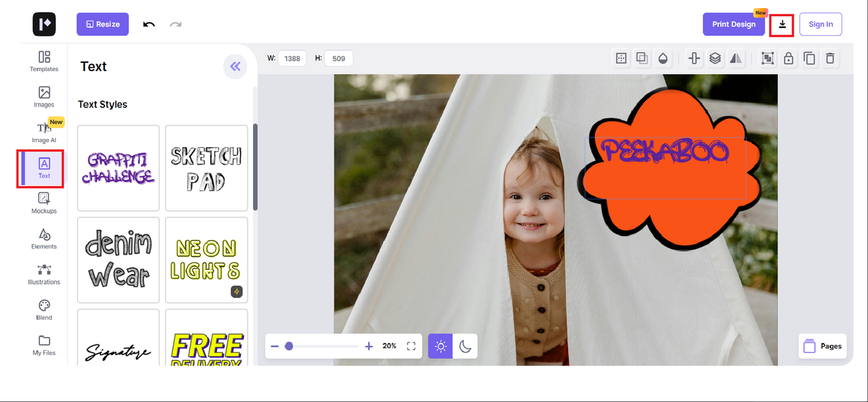Viewport: 868px width, 402px height.
Task: Collapse the Text panel with the double chevron
Action: pyautogui.click(x=235, y=66)
